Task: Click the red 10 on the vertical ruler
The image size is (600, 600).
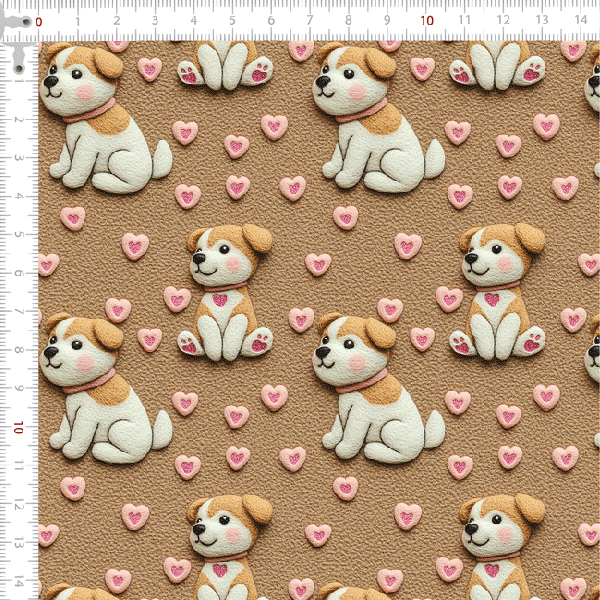Action: (18, 428)
